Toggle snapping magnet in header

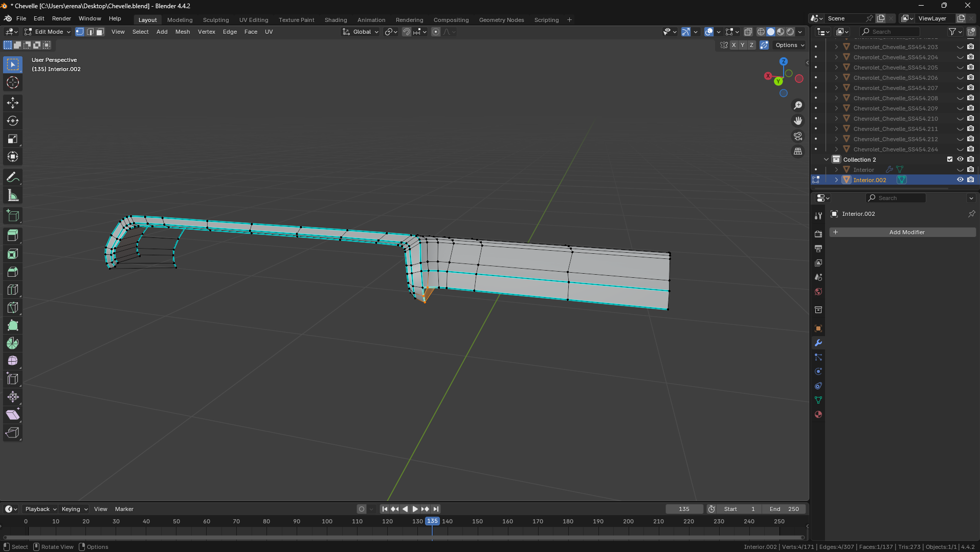click(x=406, y=32)
